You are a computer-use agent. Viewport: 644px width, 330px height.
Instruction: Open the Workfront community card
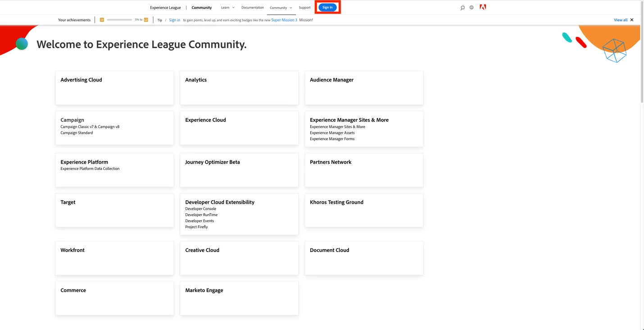[114, 258]
